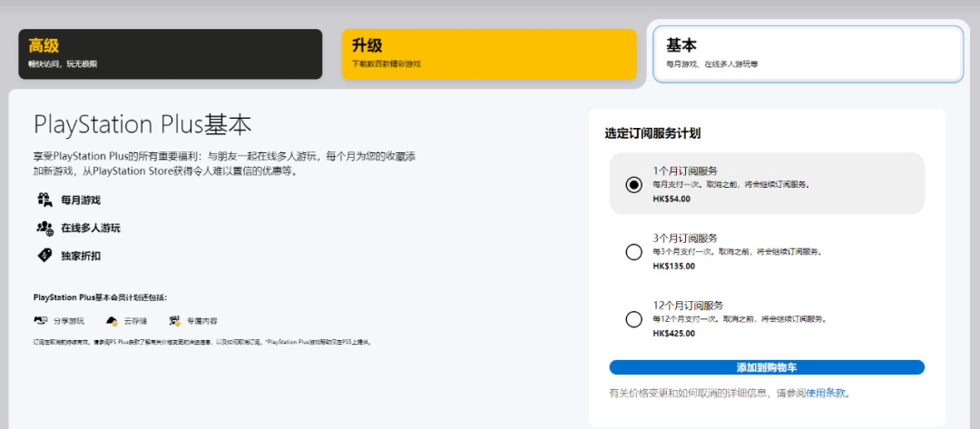Click the 每月游戏、在线多人游玩等 subtitle
980x429 pixels.
click(712, 63)
